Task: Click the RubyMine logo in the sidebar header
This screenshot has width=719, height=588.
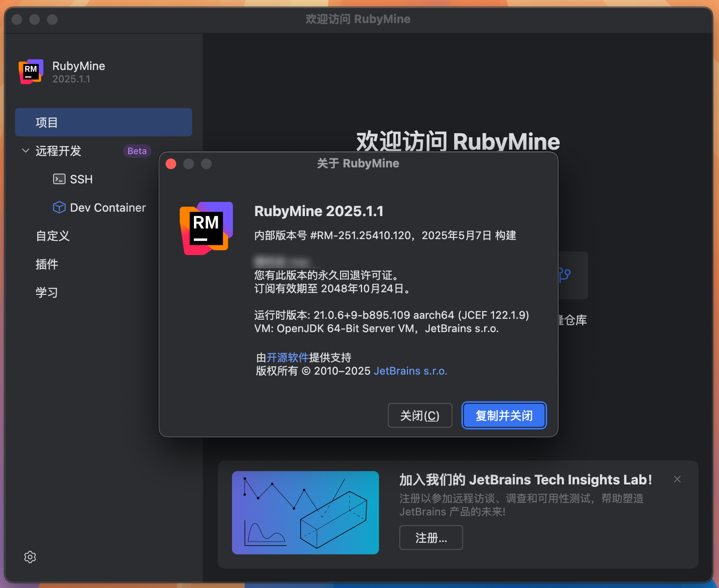Action: click(x=31, y=71)
